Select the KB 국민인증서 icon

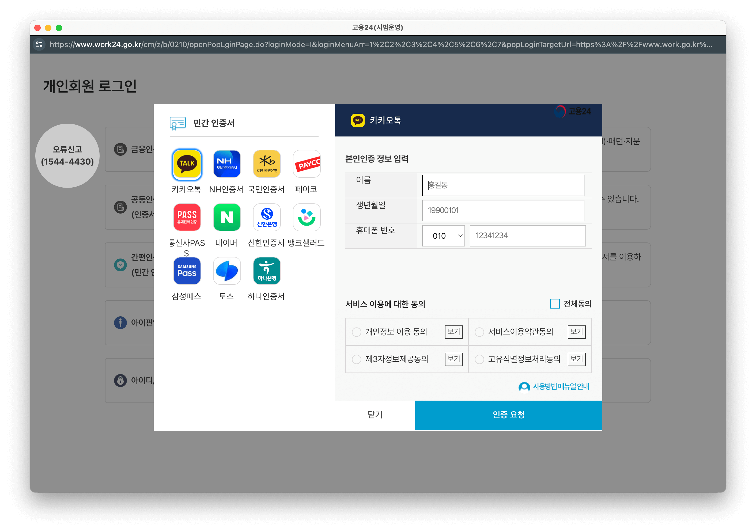pyautogui.click(x=266, y=164)
